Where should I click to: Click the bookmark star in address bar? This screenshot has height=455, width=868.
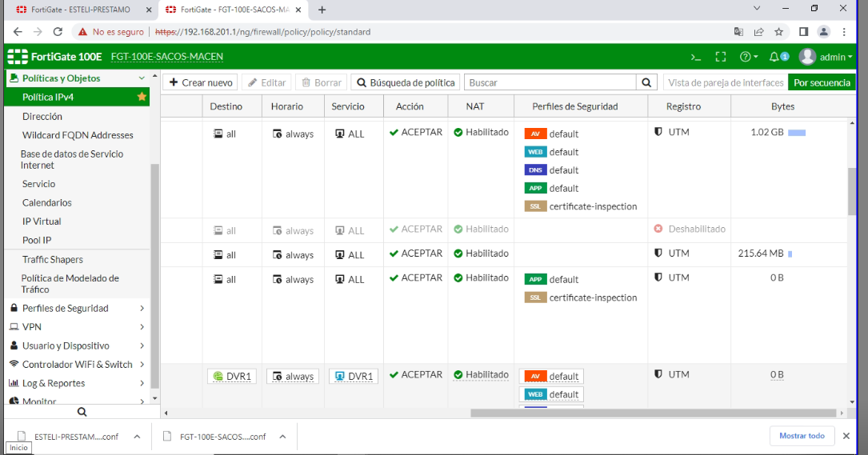(781, 32)
